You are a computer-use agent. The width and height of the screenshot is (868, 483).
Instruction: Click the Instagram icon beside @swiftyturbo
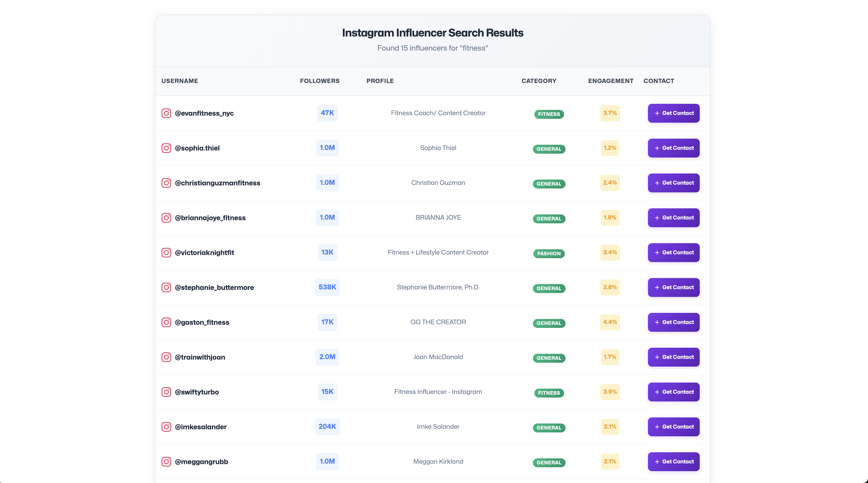click(166, 392)
